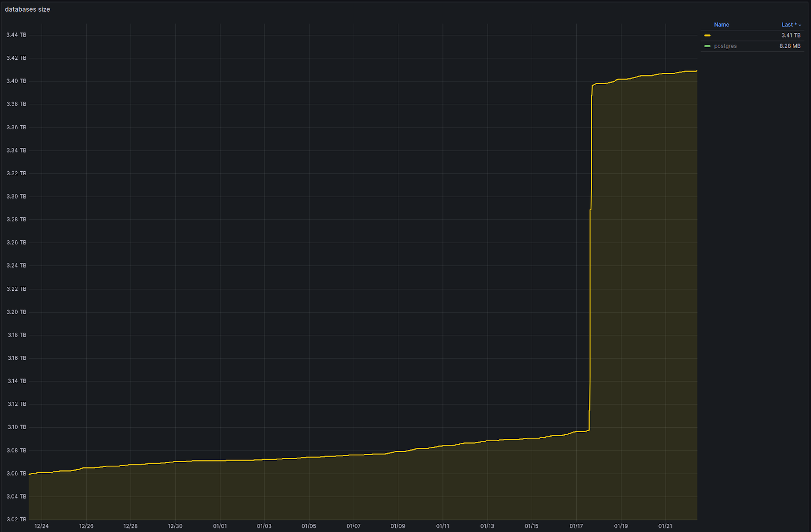Click the 3.44 TB y-axis label
Screen dimensions: 811x532
click(16, 35)
